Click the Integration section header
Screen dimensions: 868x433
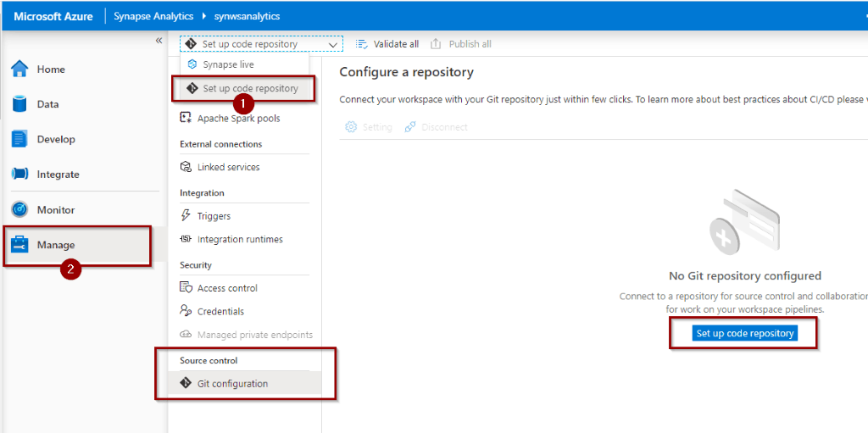tap(202, 192)
